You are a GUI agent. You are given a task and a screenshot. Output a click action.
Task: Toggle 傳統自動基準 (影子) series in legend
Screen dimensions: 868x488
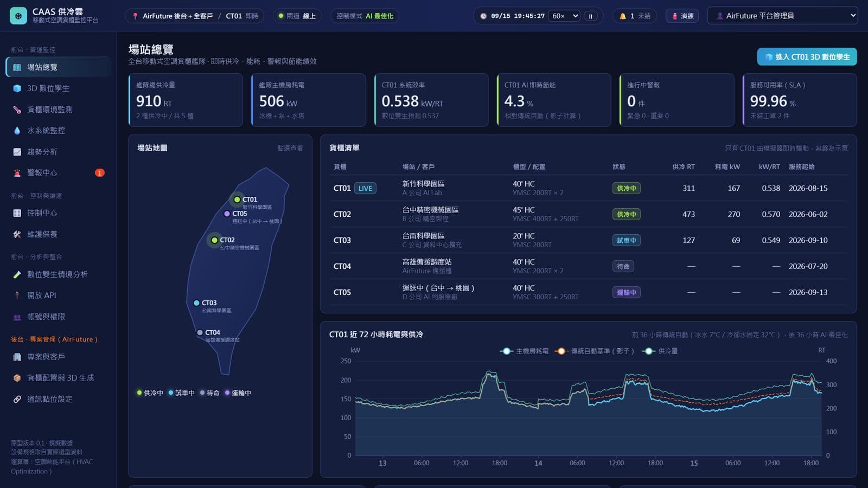pos(595,351)
